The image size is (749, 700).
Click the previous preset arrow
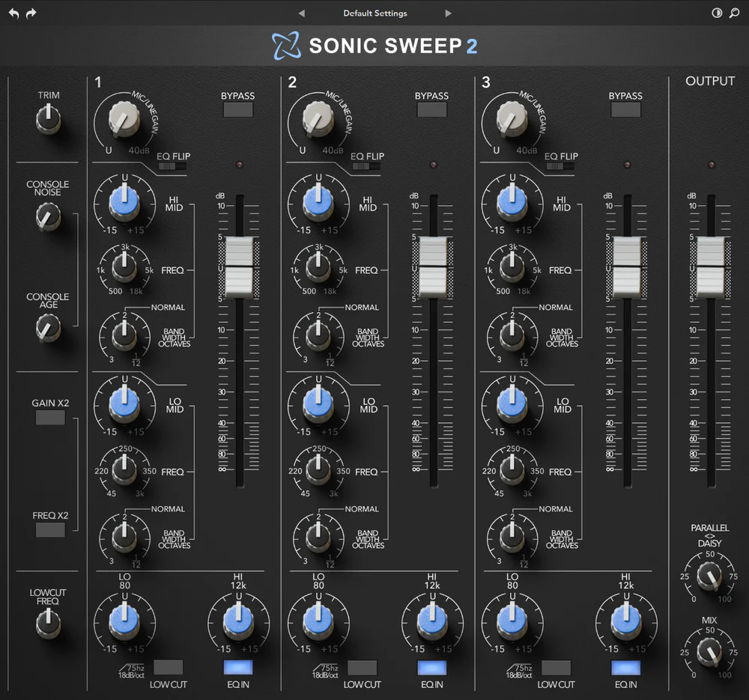302,13
